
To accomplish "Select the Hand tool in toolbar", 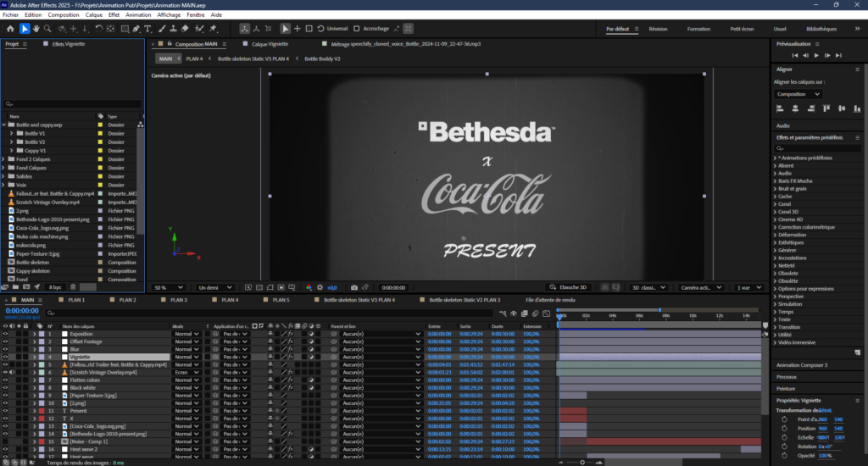I will click(36, 29).
